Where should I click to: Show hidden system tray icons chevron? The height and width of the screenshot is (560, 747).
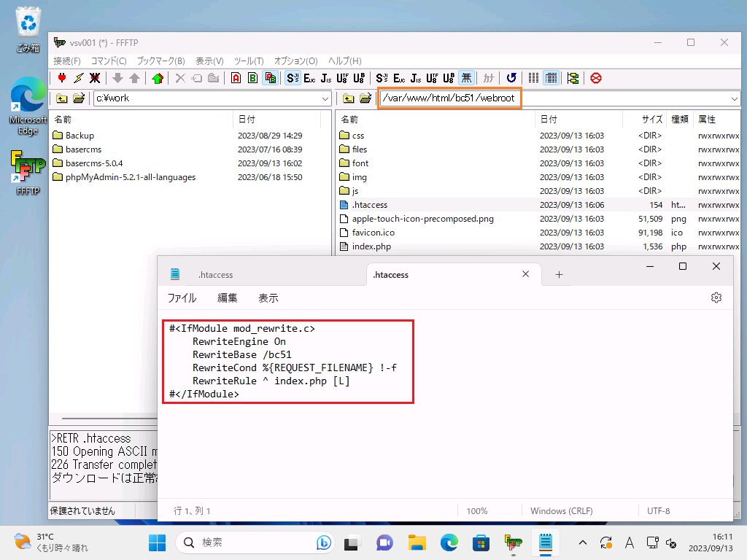(582, 542)
